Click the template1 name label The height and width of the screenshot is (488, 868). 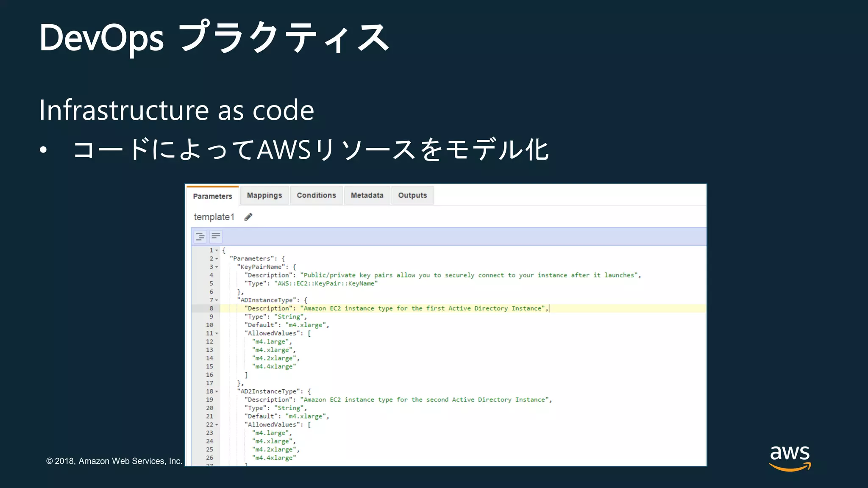214,217
